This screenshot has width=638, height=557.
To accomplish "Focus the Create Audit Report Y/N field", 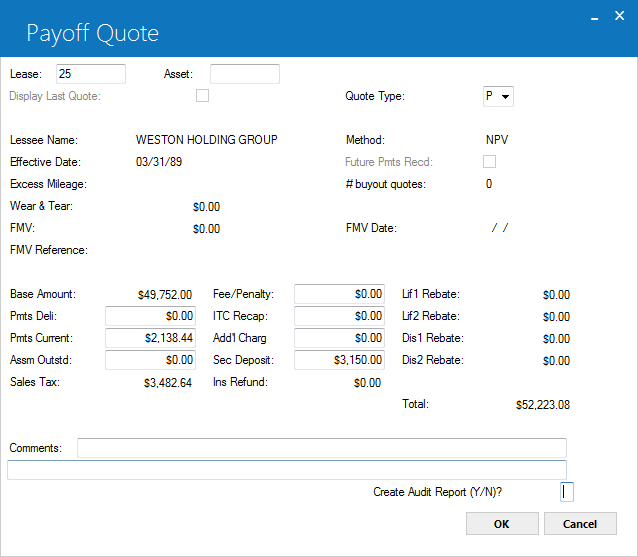I will (567, 492).
